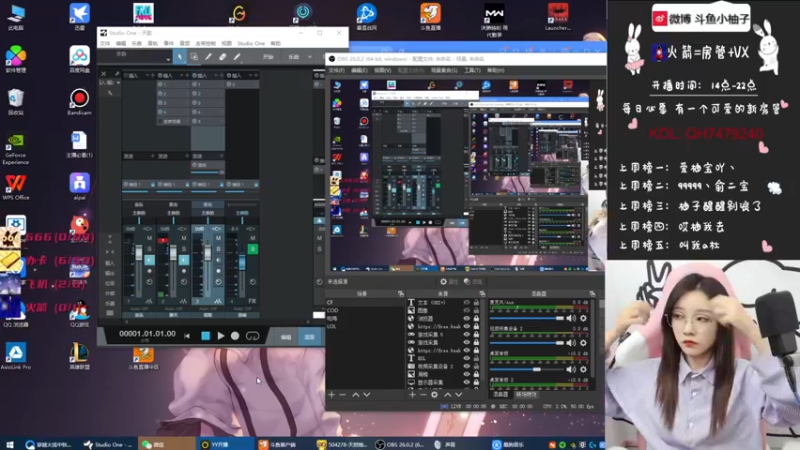Viewport: 800px width, 450px height.
Task: Toggle the green solo button on channel 4
Action: click(x=253, y=249)
